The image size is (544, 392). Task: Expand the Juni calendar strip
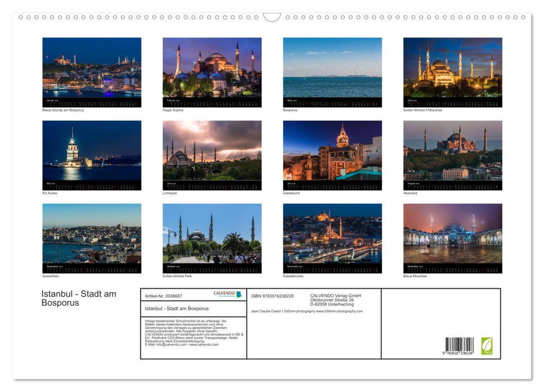pos(212,185)
